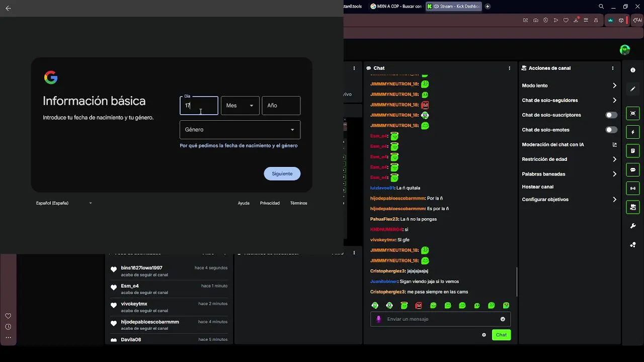Click the camera snapshot toolbar icon

(536, 20)
